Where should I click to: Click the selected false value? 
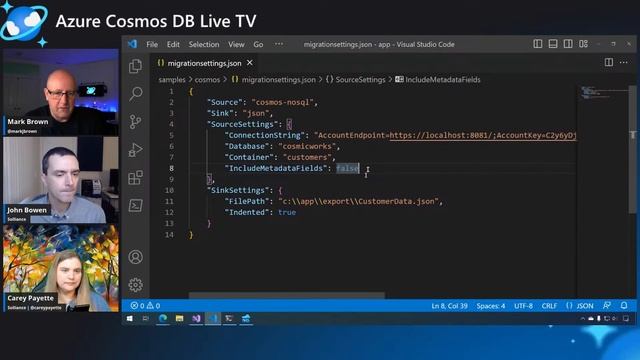pyautogui.click(x=348, y=168)
